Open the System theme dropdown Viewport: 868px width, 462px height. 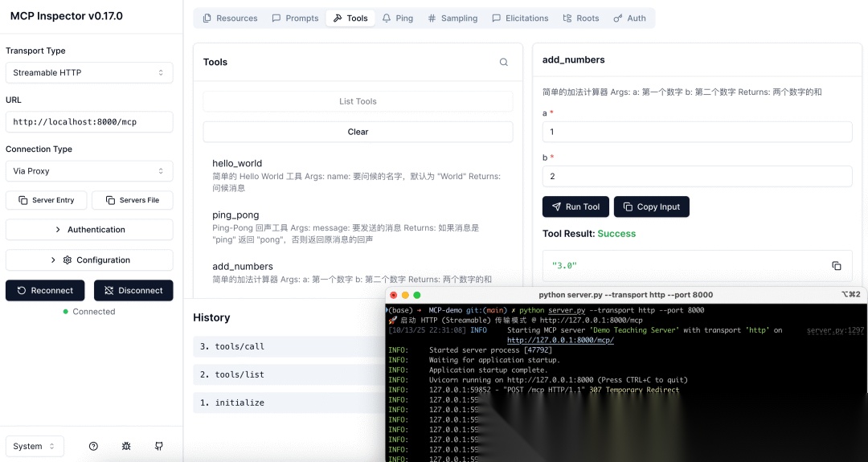tap(35, 446)
